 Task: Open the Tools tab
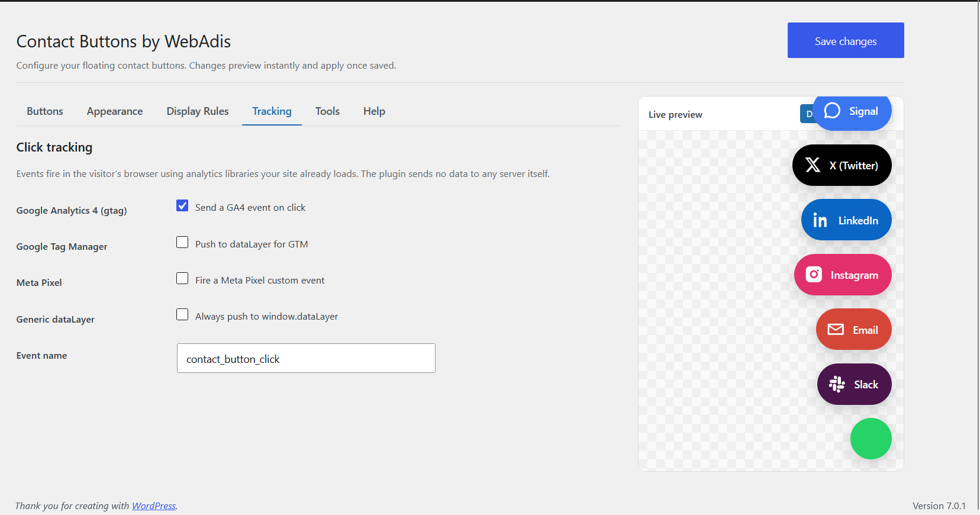click(x=327, y=111)
